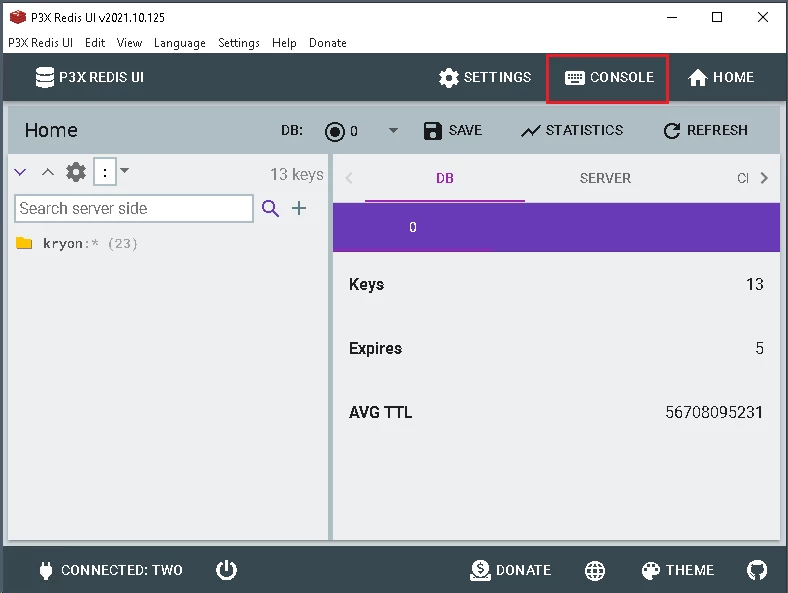Click the plug icon beside CONNECTED
The width and height of the screenshot is (788, 593).
coord(46,571)
